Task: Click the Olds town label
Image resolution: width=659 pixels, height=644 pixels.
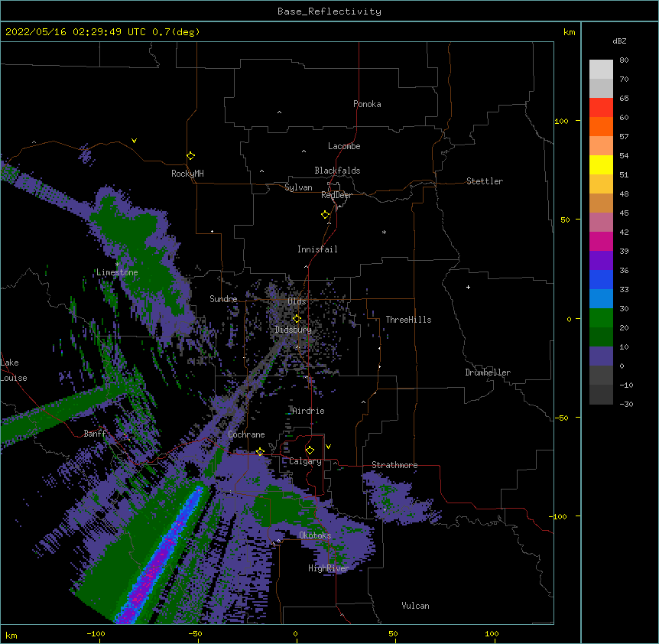Action: [x=297, y=301]
